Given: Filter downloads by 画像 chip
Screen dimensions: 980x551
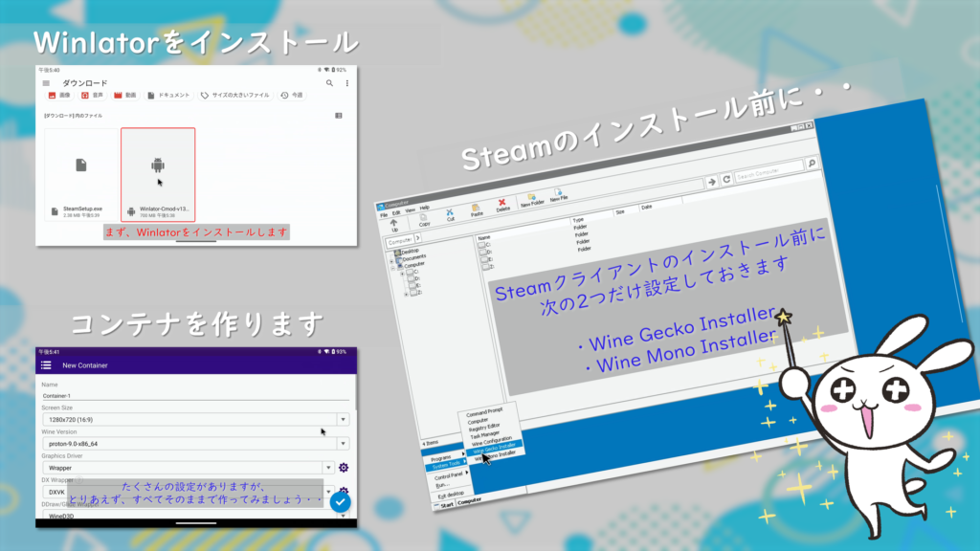Looking at the screenshot, I should pyautogui.click(x=59, y=96).
